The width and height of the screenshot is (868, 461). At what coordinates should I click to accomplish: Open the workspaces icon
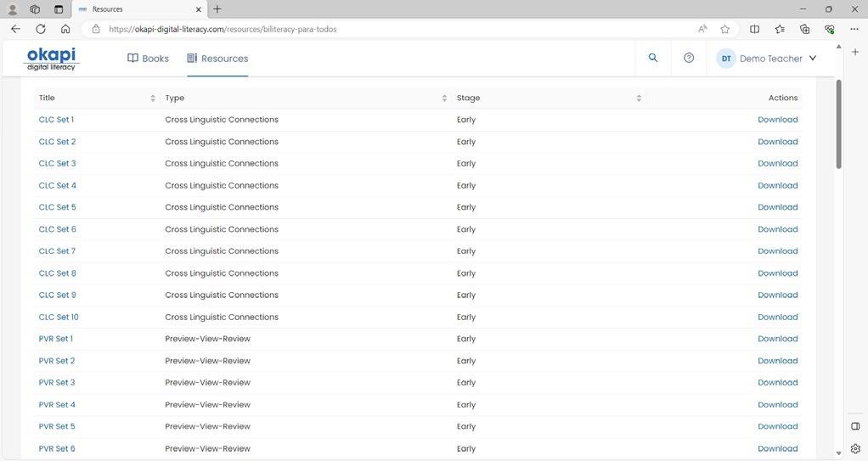pyautogui.click(x=35, y=9)
